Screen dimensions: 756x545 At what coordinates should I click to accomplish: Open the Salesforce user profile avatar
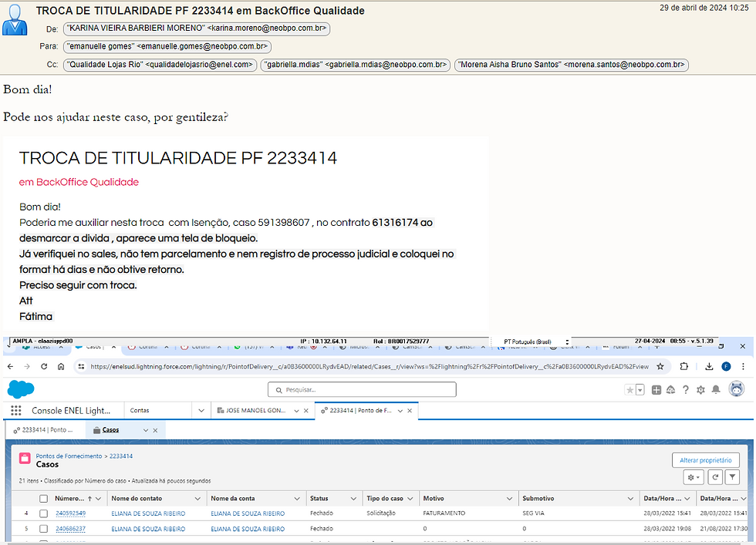(736, 389)
